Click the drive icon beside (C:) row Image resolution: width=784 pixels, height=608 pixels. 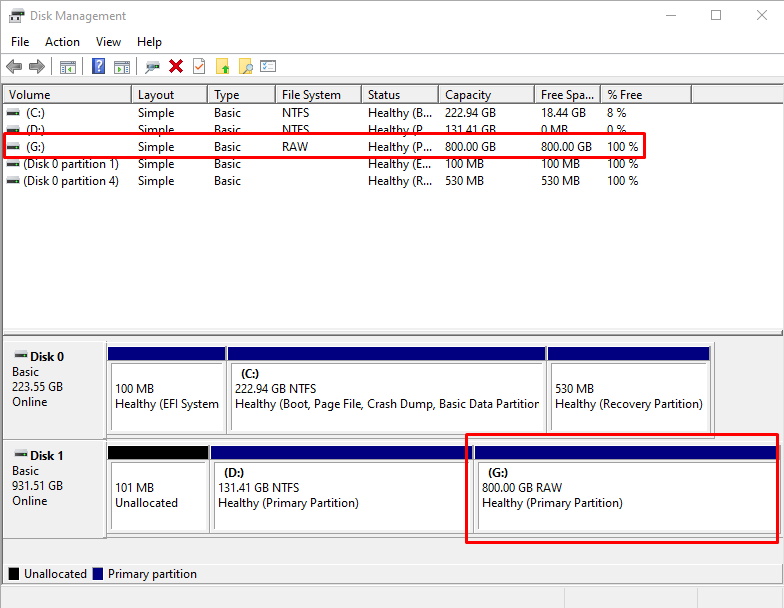pyautogui.click(x=14, y=113)
